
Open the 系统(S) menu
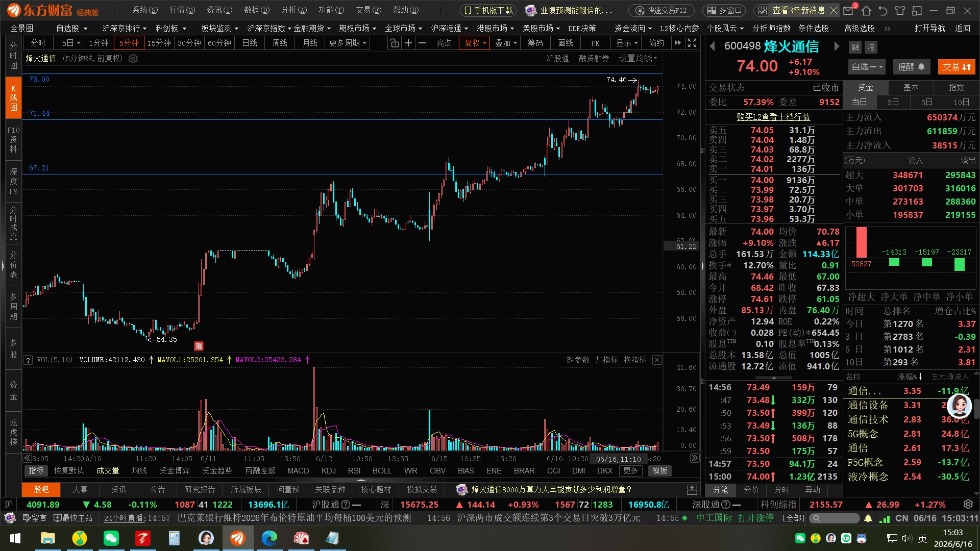coord(145,10)
